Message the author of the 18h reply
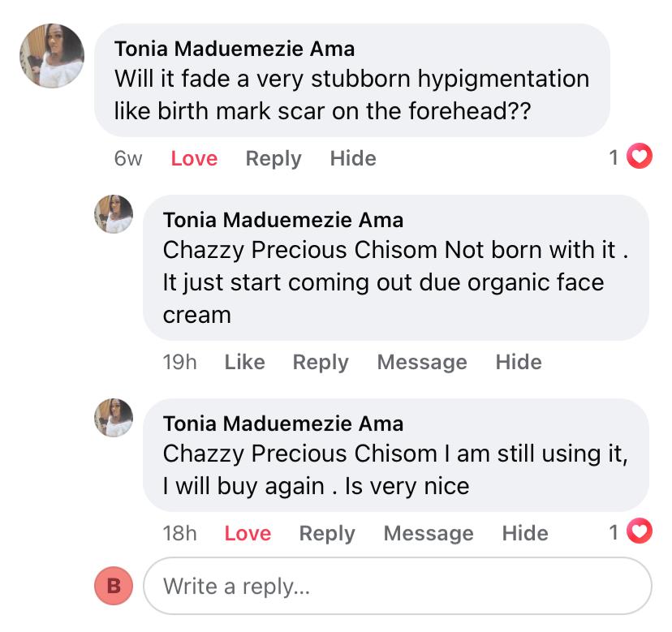Viewport: 672px width, 632px height. [x=429, y=533]
